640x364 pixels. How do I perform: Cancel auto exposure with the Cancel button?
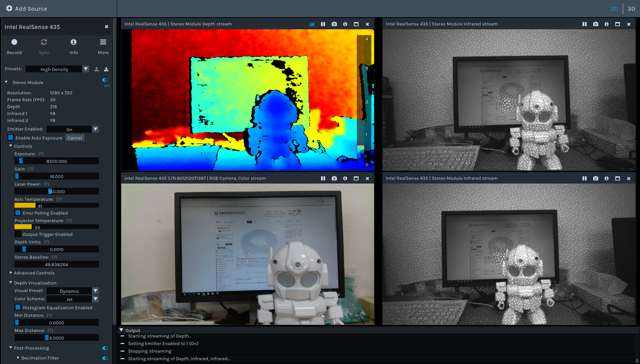coord(75,137)
